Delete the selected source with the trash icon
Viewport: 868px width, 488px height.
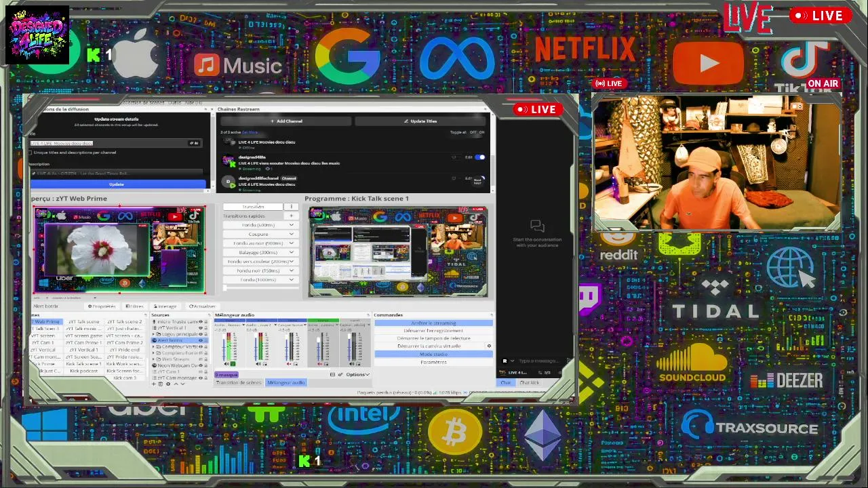[x=161, y=384]
